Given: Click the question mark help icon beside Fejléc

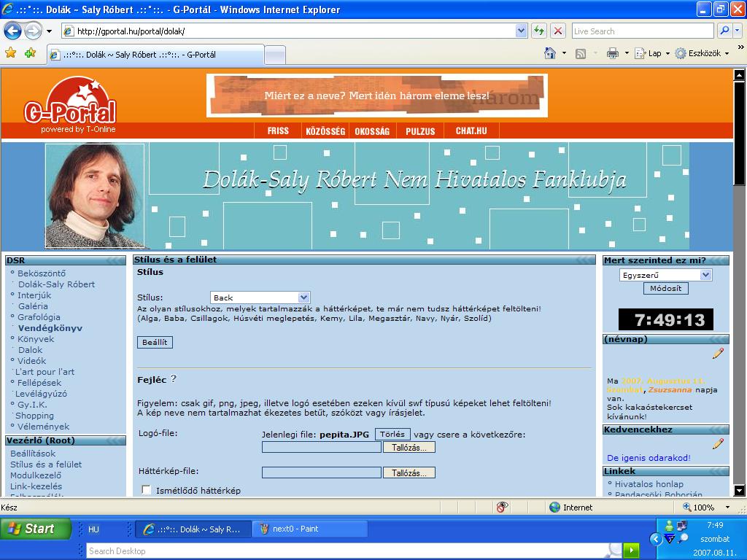Looking at the screenshot, I should point(174,379).
